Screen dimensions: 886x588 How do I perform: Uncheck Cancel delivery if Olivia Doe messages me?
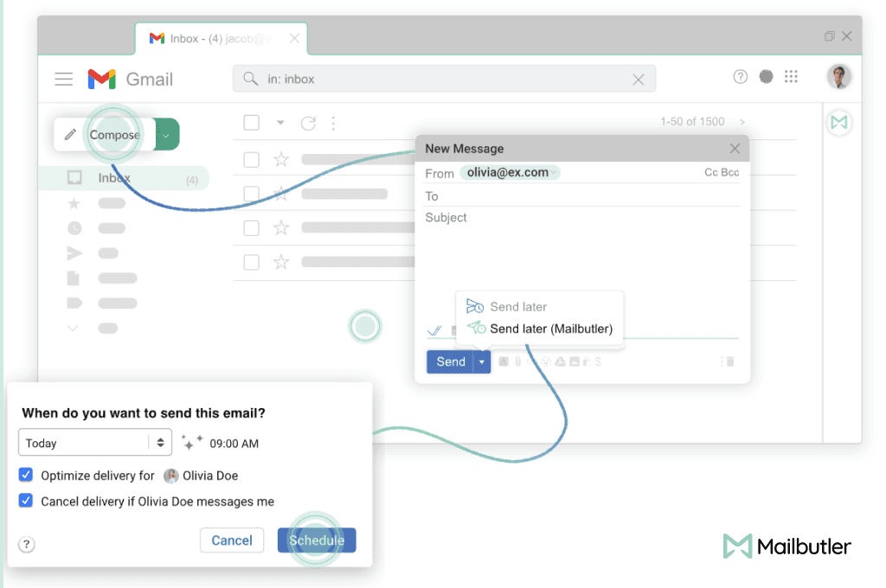click(26, 501)
